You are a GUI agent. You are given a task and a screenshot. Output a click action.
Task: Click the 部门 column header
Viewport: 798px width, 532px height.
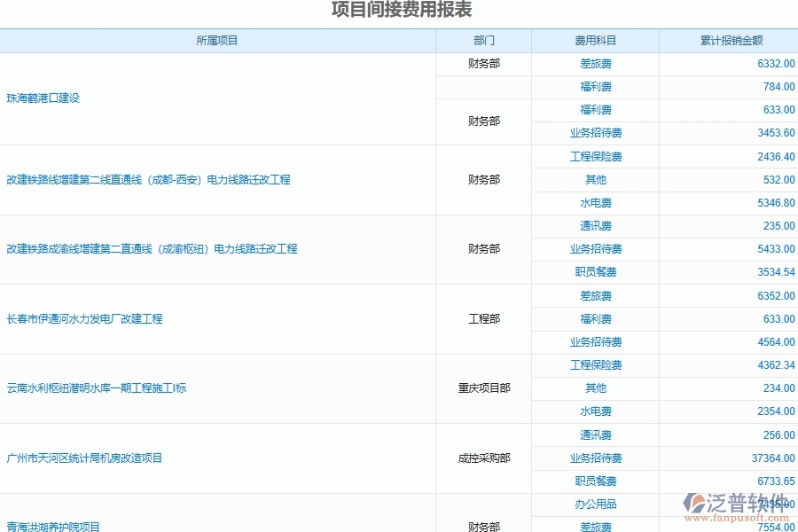coord(482,40)
